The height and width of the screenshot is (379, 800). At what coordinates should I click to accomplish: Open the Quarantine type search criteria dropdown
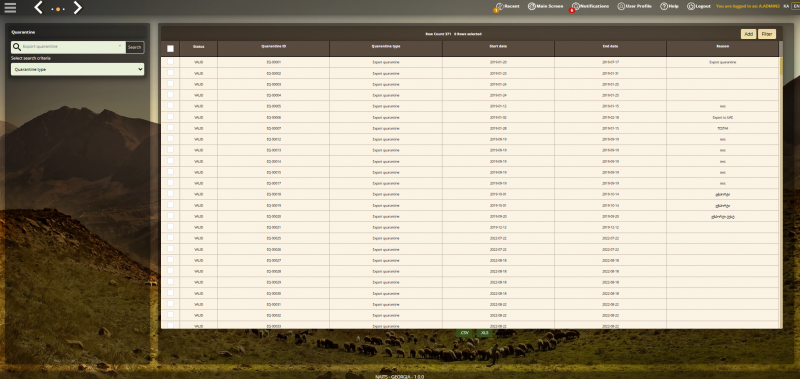78,69
